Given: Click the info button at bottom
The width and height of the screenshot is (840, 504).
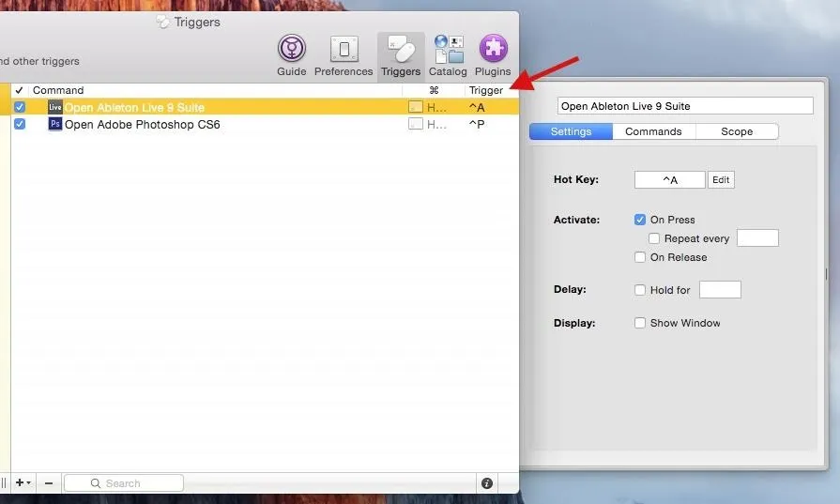Looking at the screenshot, I should coord(487,483).
